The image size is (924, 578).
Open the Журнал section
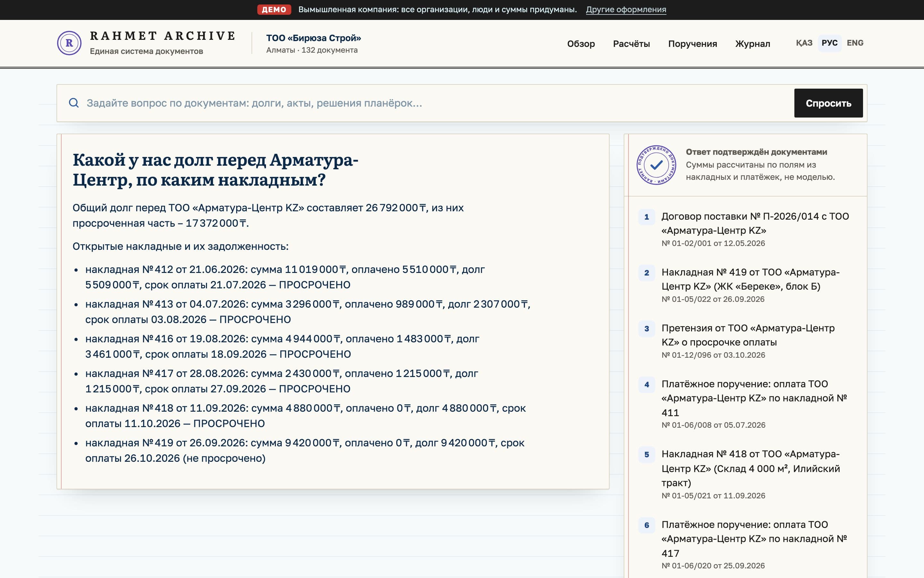click(x=753, y=44)
